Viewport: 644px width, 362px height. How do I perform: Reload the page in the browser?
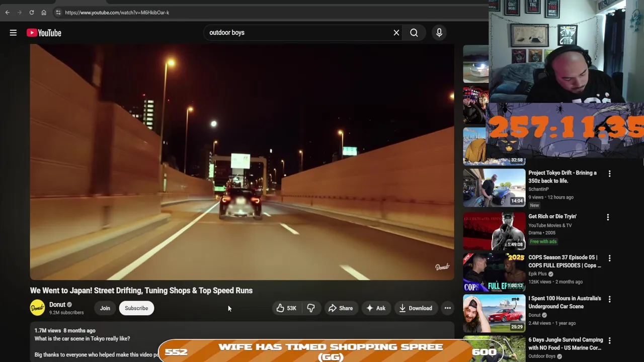[31, 13]
